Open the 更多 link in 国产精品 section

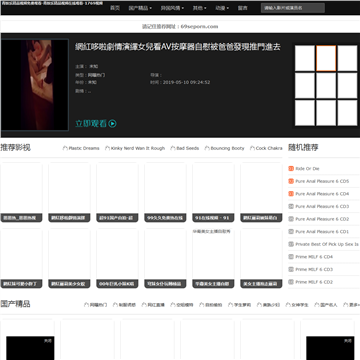[354, 305]
